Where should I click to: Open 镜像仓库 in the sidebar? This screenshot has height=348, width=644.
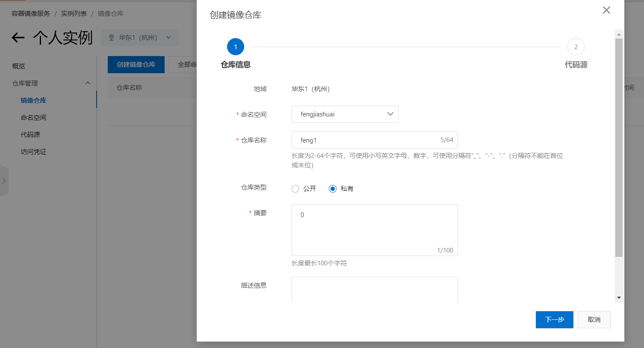(33, 100)
